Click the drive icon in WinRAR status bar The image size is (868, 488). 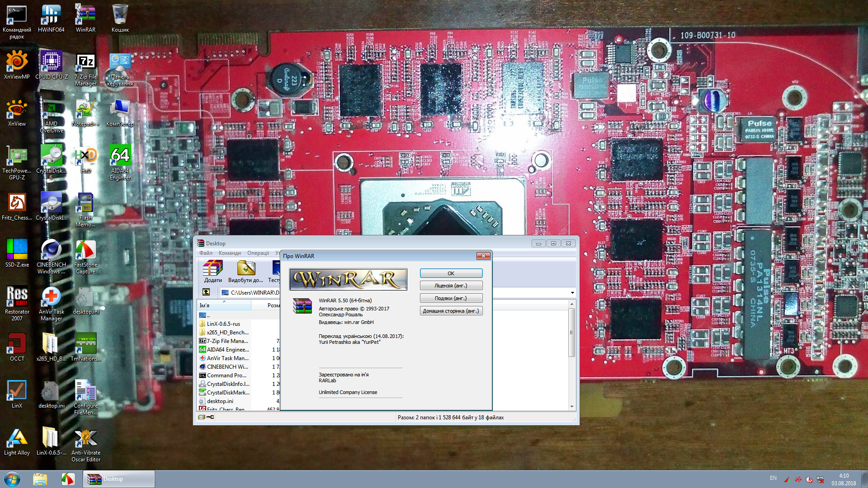point(202,417)
